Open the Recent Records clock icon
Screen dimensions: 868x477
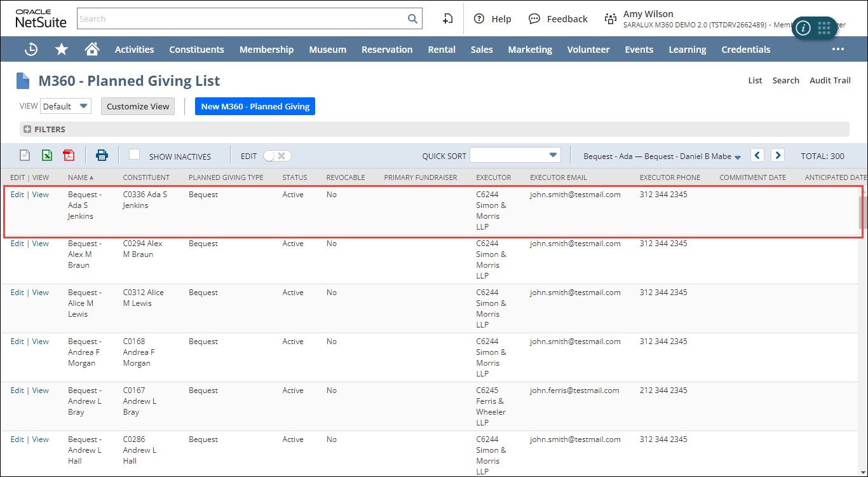click(x=31, y=50)
